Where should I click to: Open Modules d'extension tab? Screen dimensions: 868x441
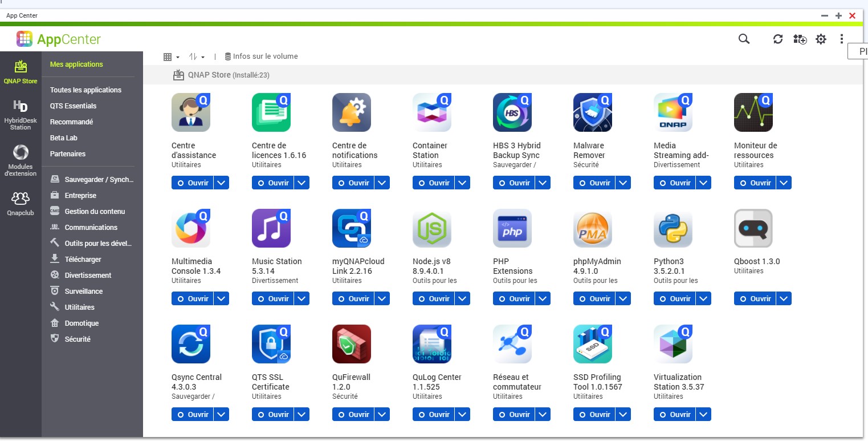21,161
